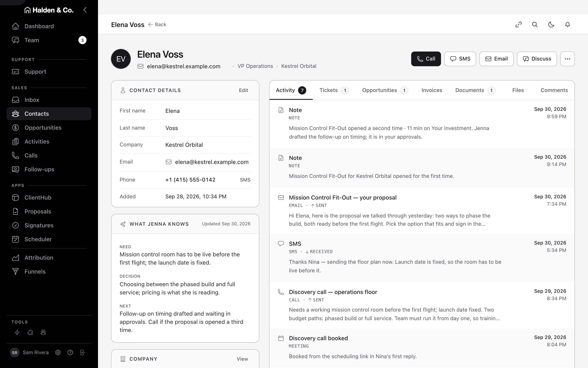Open notifications bell
588x368 pixels.
click(567, 25)
